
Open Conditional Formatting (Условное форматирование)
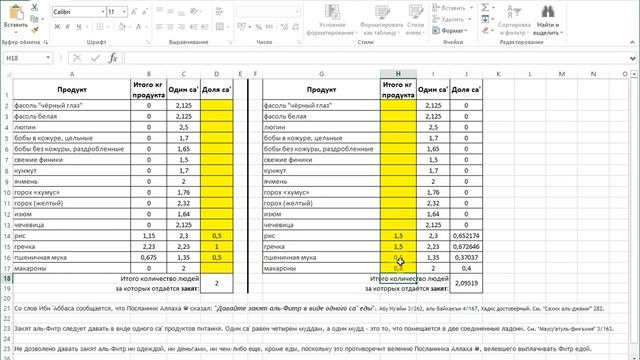[332, 20]
